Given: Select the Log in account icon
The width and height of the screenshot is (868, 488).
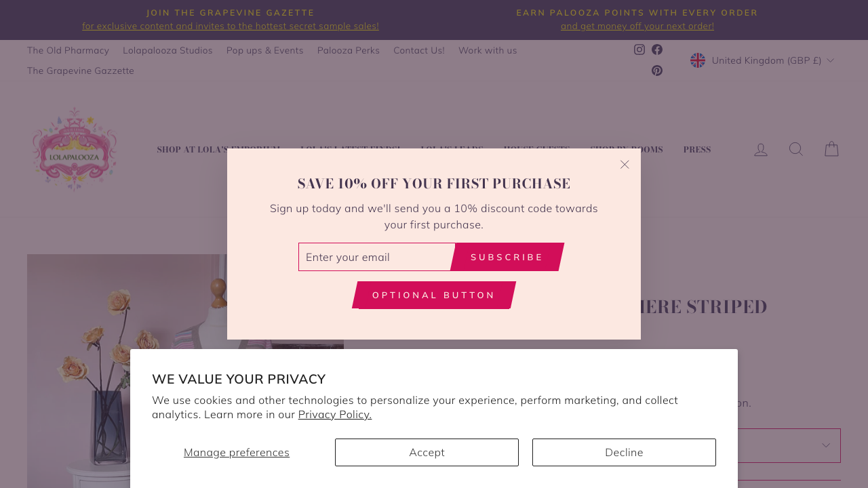Looking at the screenshot, I should 761,148.
